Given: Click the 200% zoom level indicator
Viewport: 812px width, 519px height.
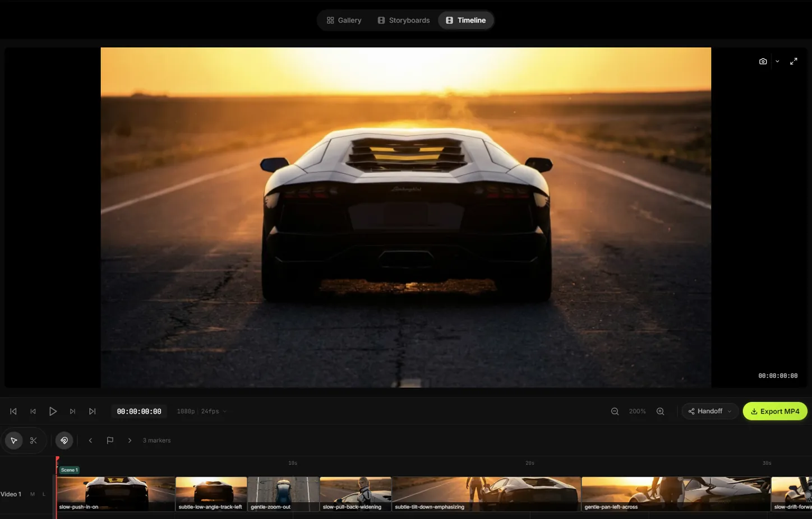Looking at the screenshot, I should [x=637, y=411].
